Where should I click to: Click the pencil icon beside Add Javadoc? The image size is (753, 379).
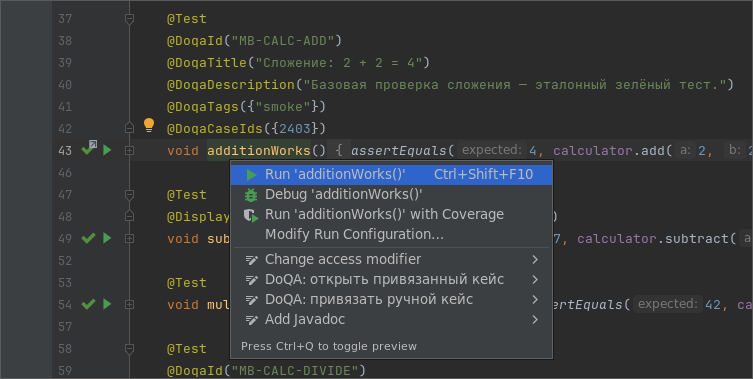pos(252,320)
